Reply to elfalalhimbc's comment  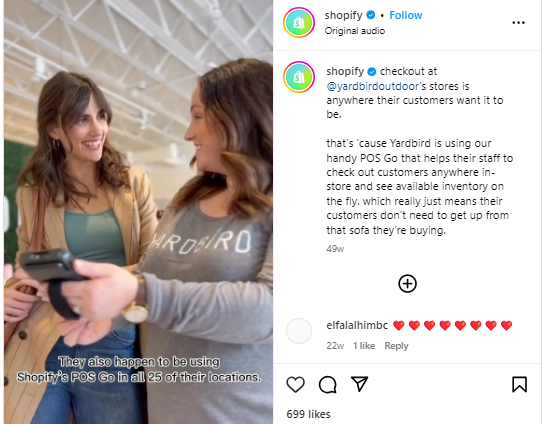[x=396, y=346]
